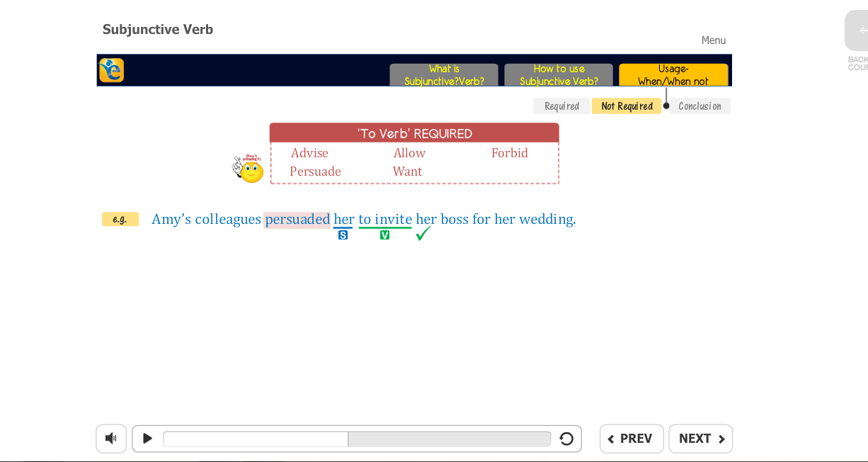
Task: Select the 'Not Required' option
Action: click(x=627, y=106)
